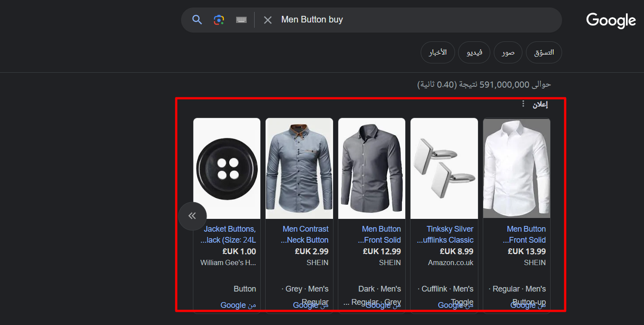Open the black jacket button product image
Screen dimensions: 644x325
[227, 168]
